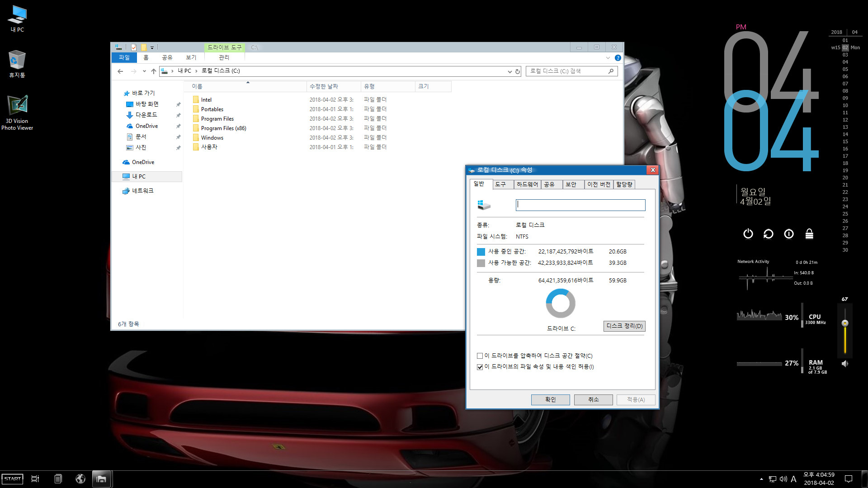Image resolution: width=868 pixels, height=488 pixels.
Task: Open the 홈 ribbon tab
Action: pos(146,57)
